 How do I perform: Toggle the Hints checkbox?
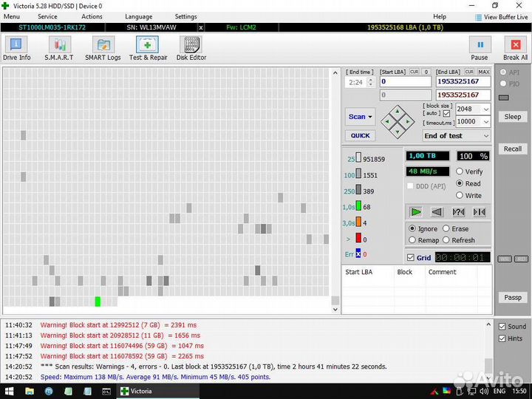pos(502,338)
